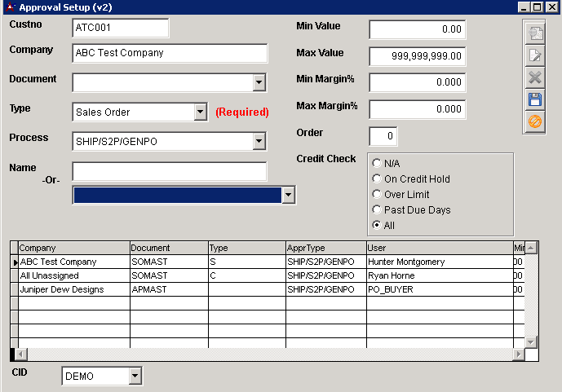This screenshot has height=392, width=562.
Task: Click the Save floppy disk icon
Action: click(x=535, y=99)
